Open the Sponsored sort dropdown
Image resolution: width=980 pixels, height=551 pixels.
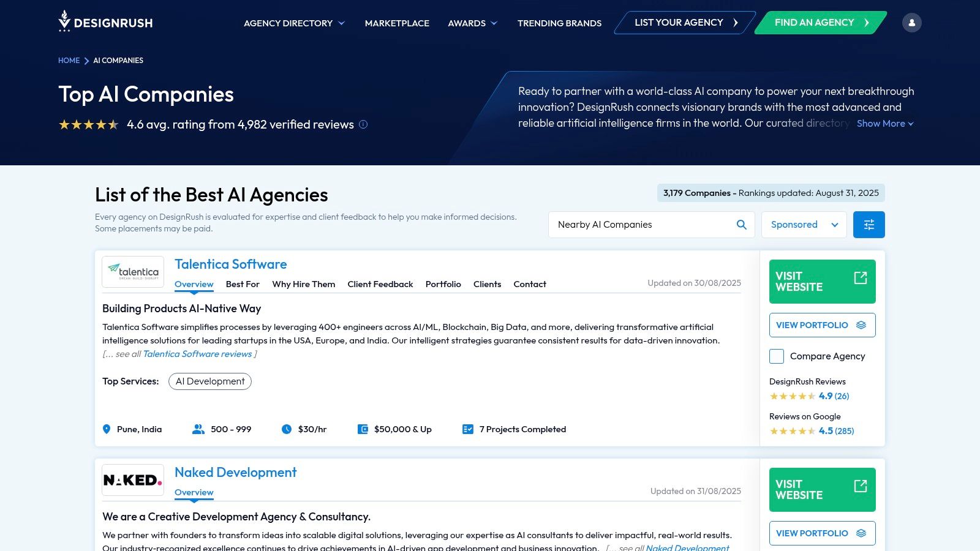[x=804, y=225]
